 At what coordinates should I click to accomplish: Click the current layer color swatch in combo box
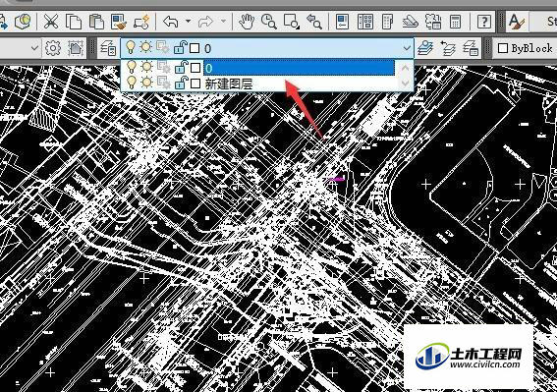[195, 47]
